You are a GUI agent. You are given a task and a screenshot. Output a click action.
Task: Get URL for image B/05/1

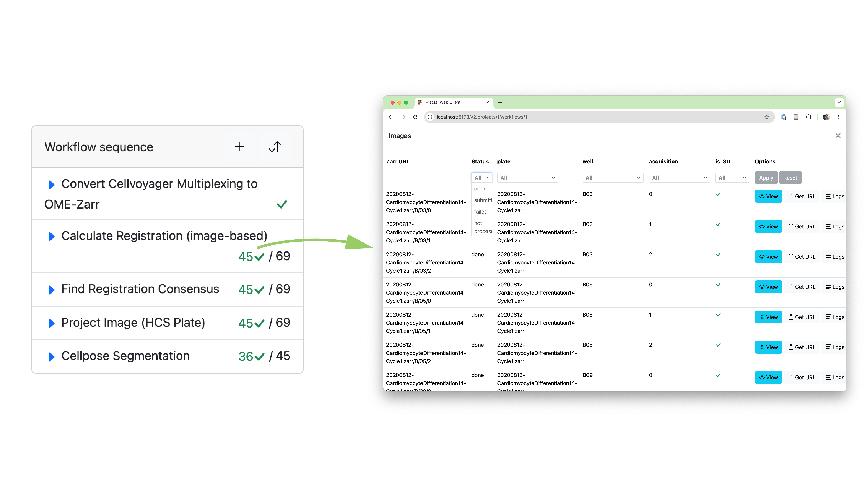tap(802, 317)
